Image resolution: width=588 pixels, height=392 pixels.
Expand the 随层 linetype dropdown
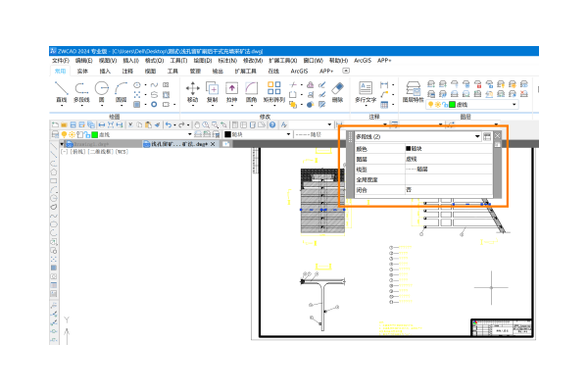[333, 134]
